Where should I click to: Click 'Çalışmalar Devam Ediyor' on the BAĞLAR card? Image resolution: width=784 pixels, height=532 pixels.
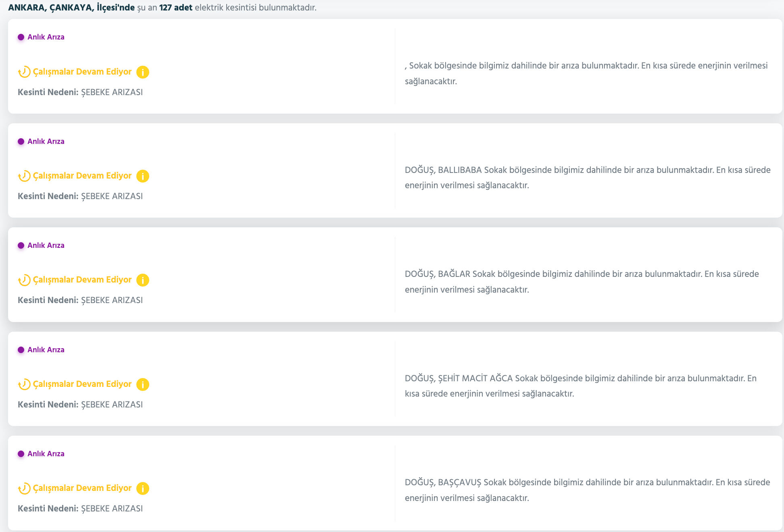[82, 280]
